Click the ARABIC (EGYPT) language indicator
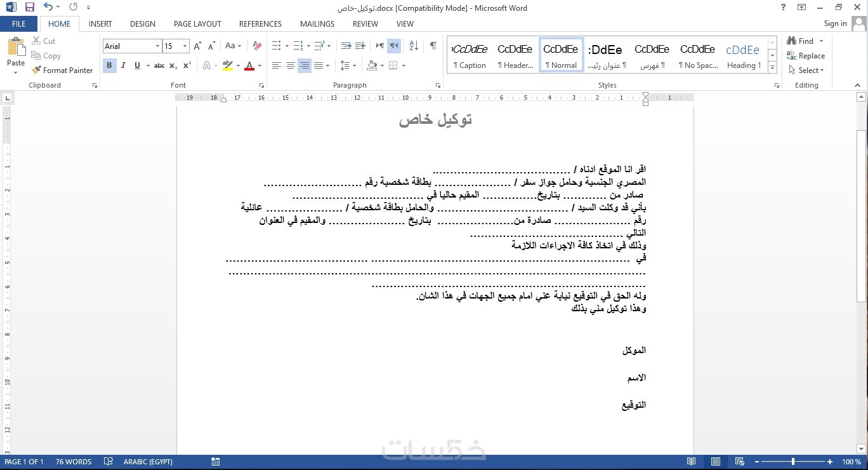 point(148,462)
